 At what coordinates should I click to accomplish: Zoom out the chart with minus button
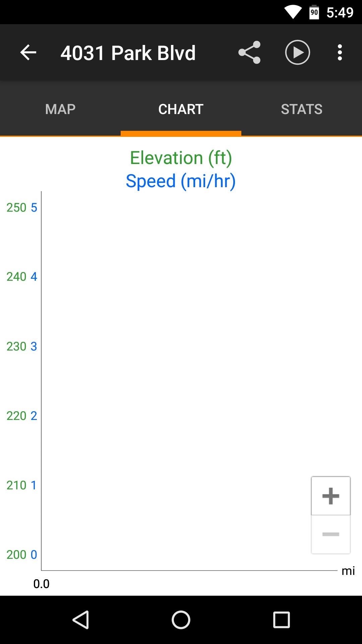click(331, 534)
